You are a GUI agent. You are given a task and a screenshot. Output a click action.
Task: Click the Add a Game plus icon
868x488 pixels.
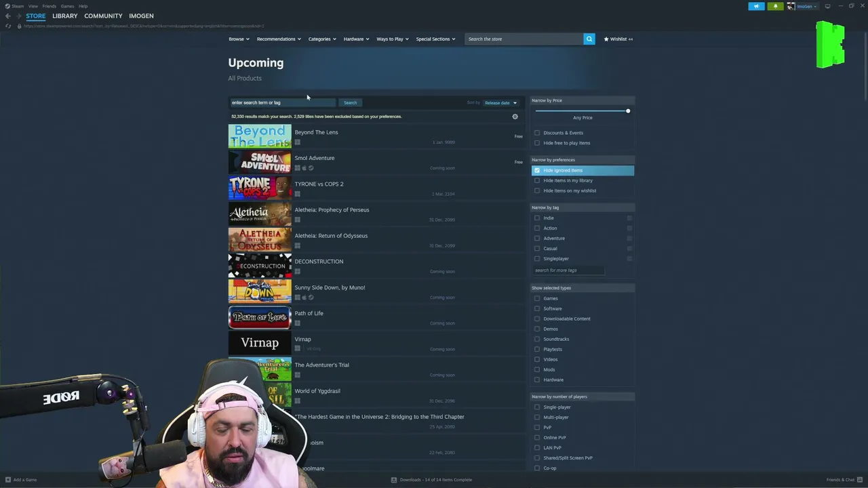[8, 480]
